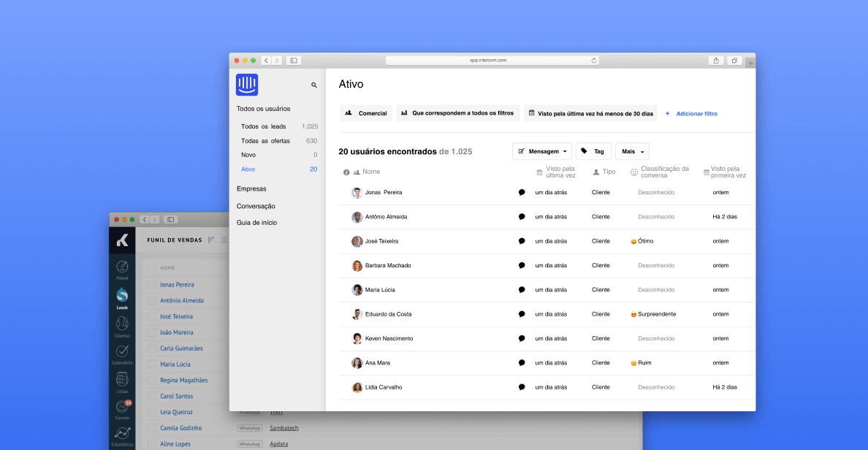This screenshot has width=868, height=450.
Task: Expand the Mensagem dropdown
Action: 542,151
